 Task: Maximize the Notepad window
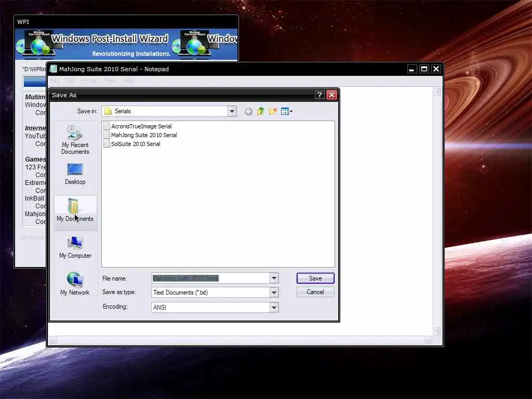click(x=424, y=69)
